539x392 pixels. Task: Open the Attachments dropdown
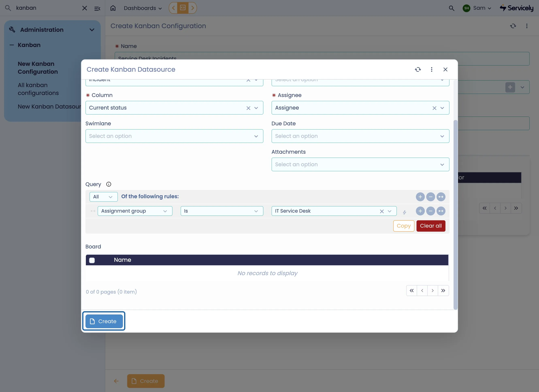[360, 164]
